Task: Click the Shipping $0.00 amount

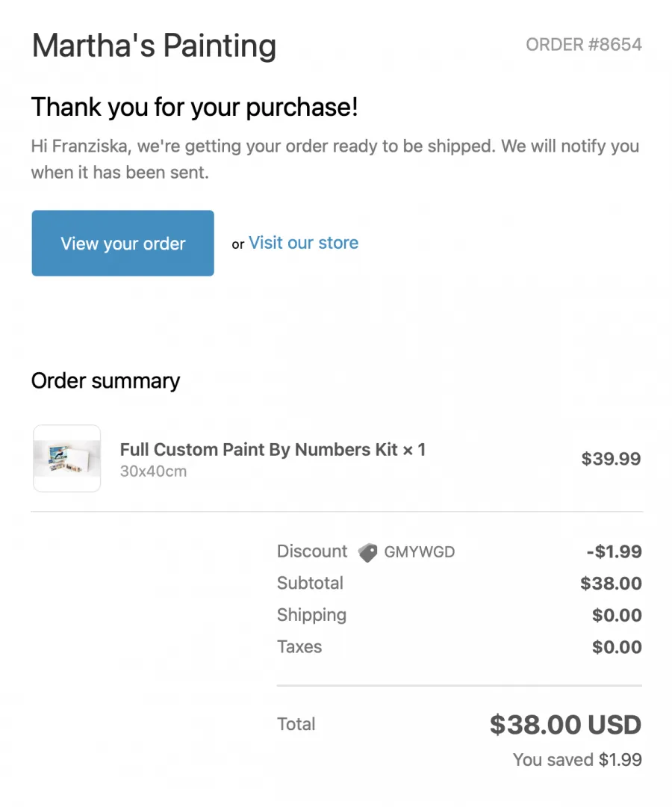Action: coord(617,615)
